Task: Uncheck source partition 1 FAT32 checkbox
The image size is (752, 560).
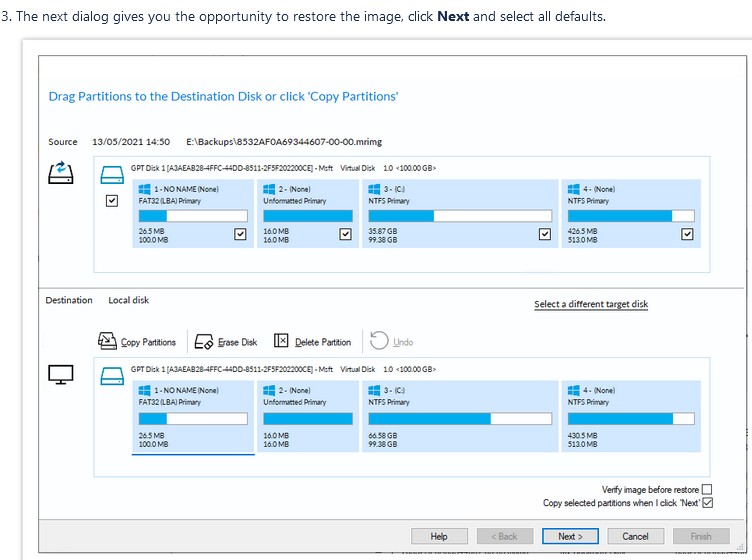Action: pos(240,234)
